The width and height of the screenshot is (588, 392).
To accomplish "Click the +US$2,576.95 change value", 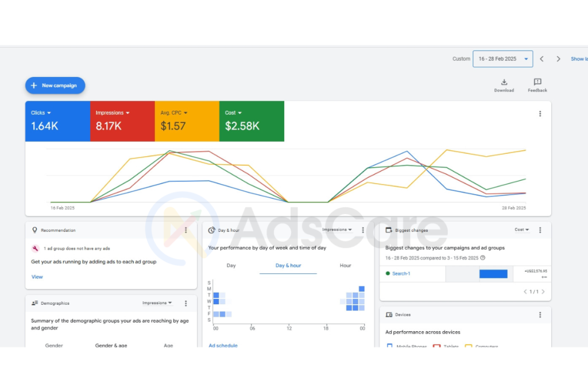I will (x=536, y=271).
